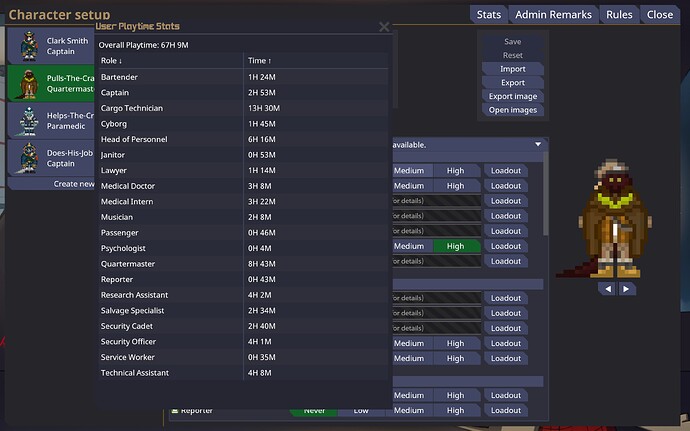Rotate character preview with left arrow
690x431 pixels.
tap(606, 288)
